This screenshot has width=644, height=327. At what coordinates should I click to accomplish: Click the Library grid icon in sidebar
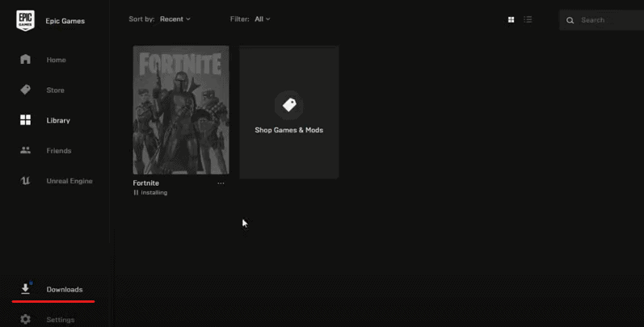pos(26,119)
